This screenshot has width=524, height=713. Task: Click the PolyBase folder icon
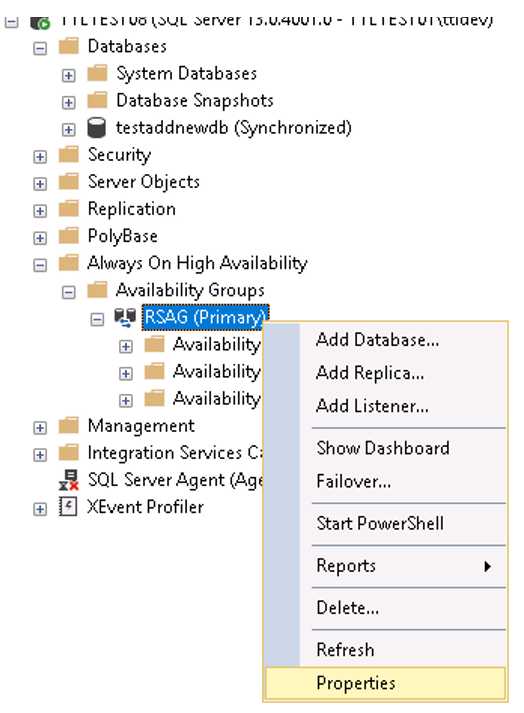[69, 236]
